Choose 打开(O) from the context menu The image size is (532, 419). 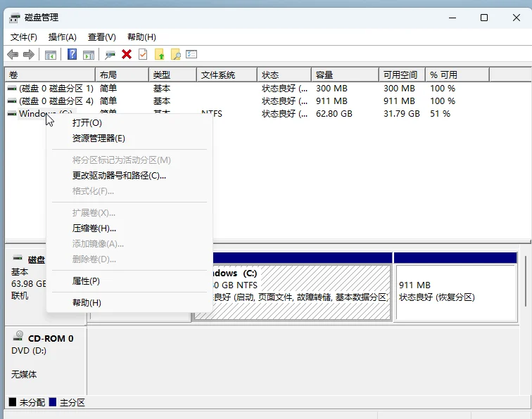pos(129,123)
